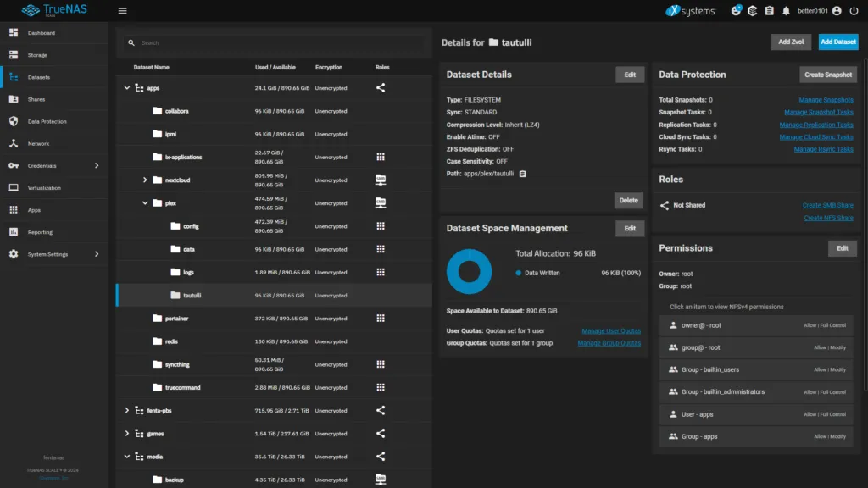
Task: Select Datasets in the left sidebar
Action: click(38, 75)
